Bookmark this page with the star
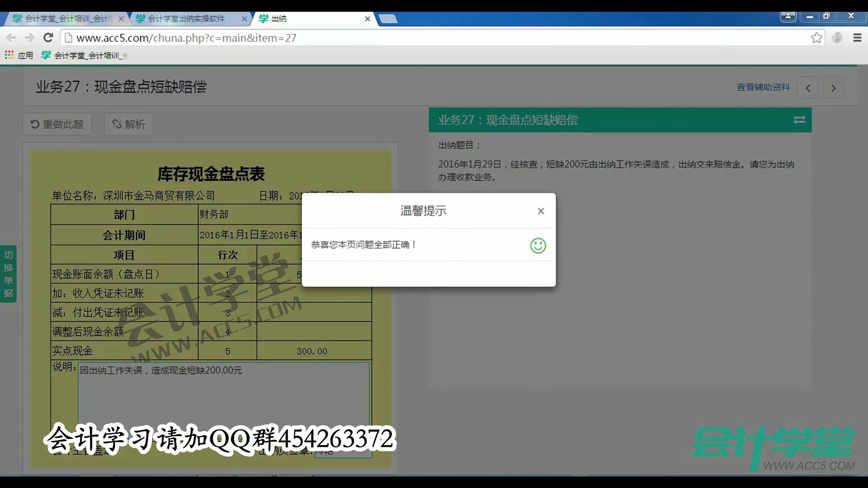Image resolution: width=868 pixels, height=488 pixels. tap(816, 38)
